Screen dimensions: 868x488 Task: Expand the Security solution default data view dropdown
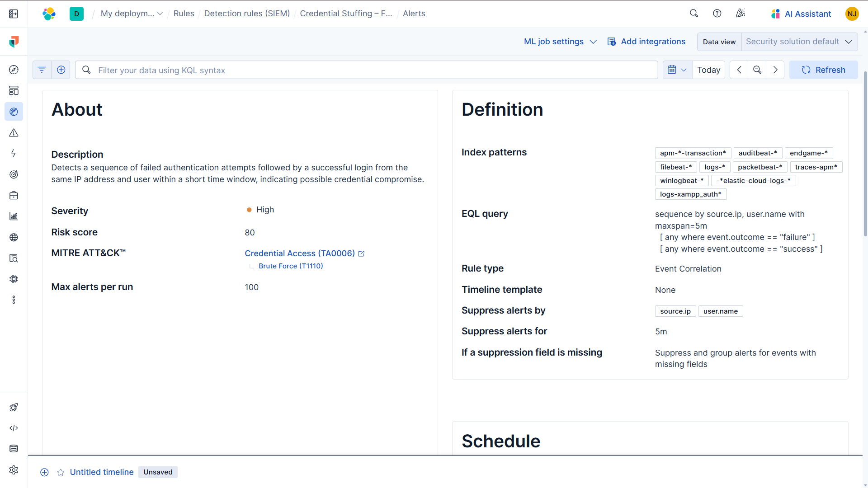click(x=799, y=42)
